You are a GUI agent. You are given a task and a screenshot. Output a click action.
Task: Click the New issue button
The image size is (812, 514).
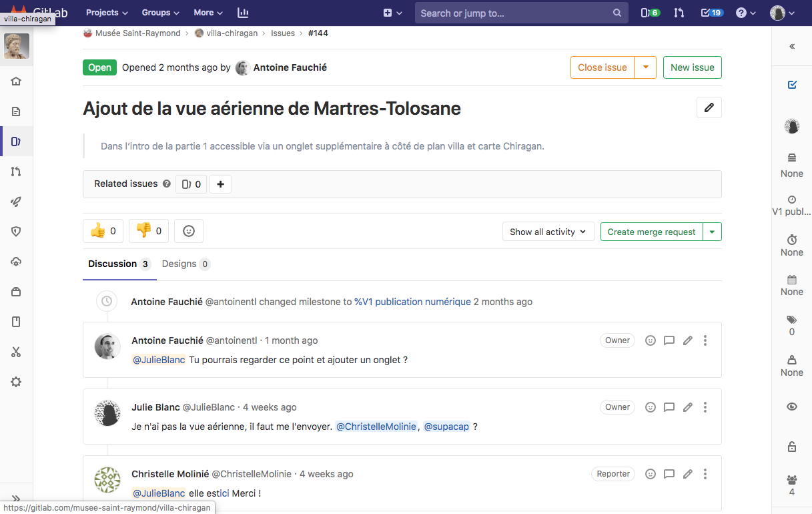click(692, 67)
